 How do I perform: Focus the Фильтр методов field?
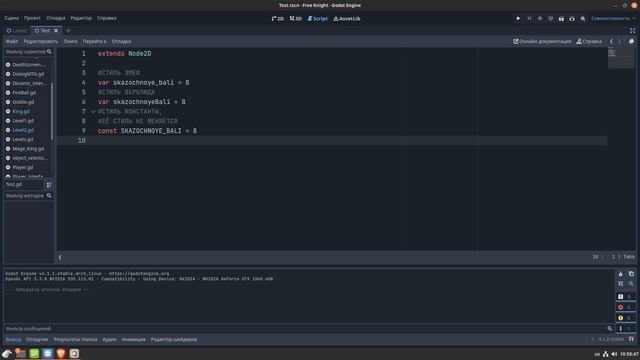pos(29,196)
